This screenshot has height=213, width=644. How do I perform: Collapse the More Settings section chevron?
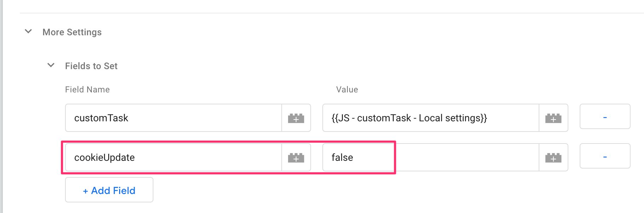[28, 31]
